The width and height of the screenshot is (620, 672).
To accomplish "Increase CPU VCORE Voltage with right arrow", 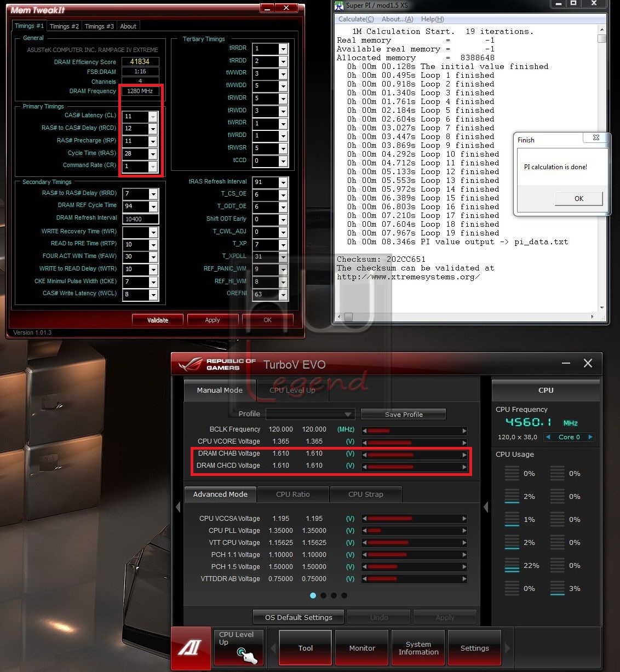I will pos(464,443).
